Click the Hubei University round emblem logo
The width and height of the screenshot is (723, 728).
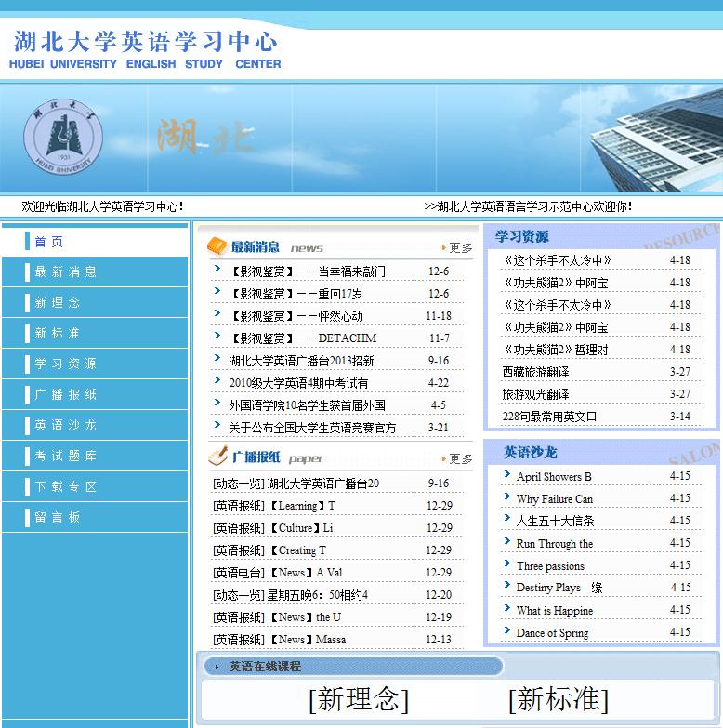click(63, 137)
